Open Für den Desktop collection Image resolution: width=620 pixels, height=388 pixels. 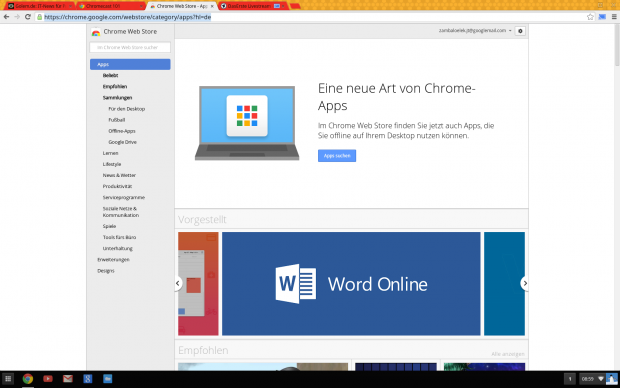click(x=127, y=109)
